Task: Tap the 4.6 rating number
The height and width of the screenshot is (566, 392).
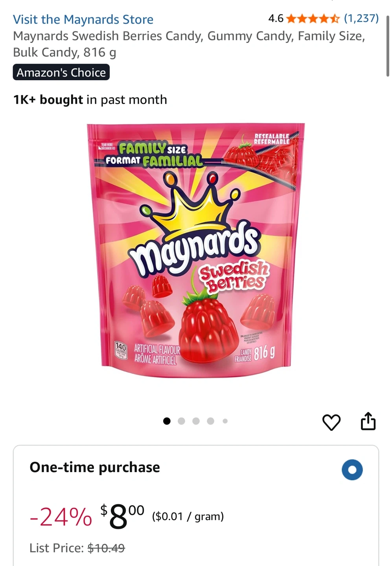Action: (276, 18)
